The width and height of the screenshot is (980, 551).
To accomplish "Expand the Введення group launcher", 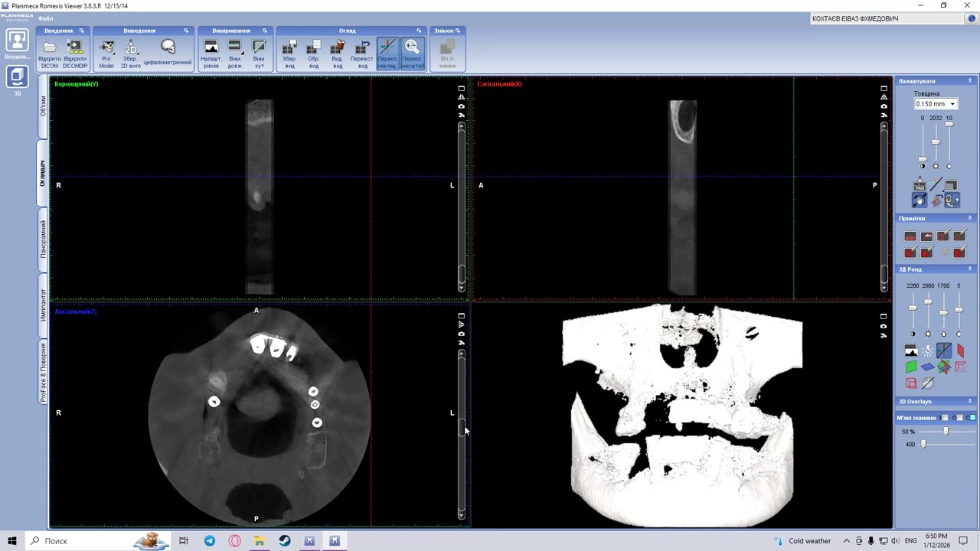I will (81, 31).
